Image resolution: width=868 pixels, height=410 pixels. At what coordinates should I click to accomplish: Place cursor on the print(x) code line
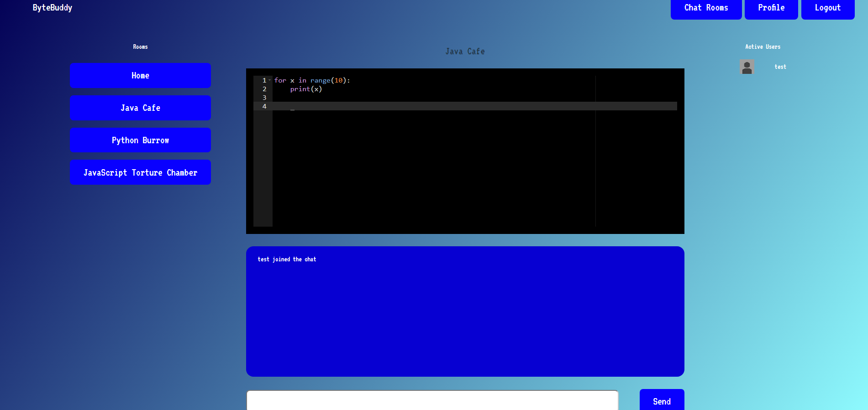306,89
